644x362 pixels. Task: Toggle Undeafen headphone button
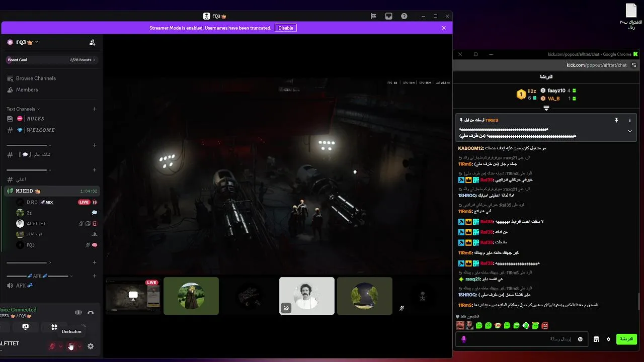pos(71,346)
